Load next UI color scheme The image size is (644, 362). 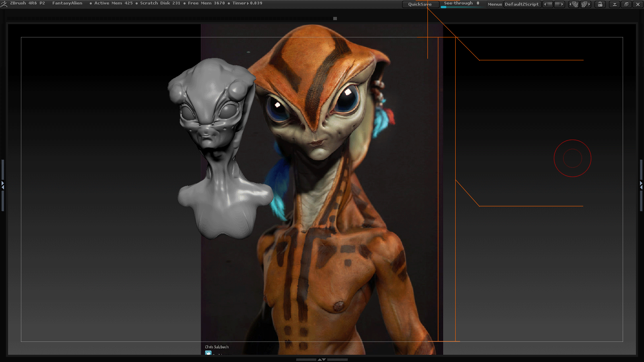click(x=559, y=4)
